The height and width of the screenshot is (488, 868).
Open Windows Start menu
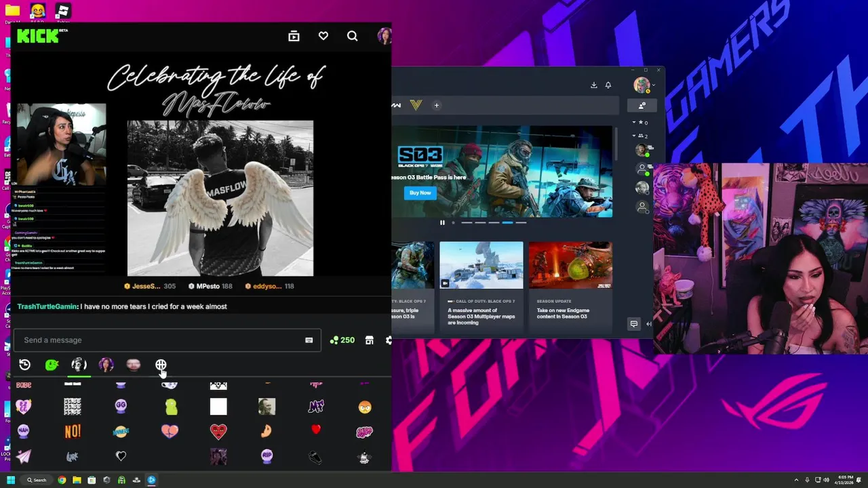pyautogui.click(x=11, y=480)
